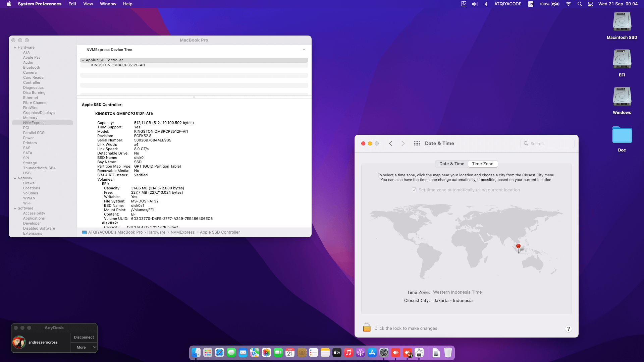644x362 pixels.
Task: Show all preferences with the grid icon
Action: click(x=417, y=143)
